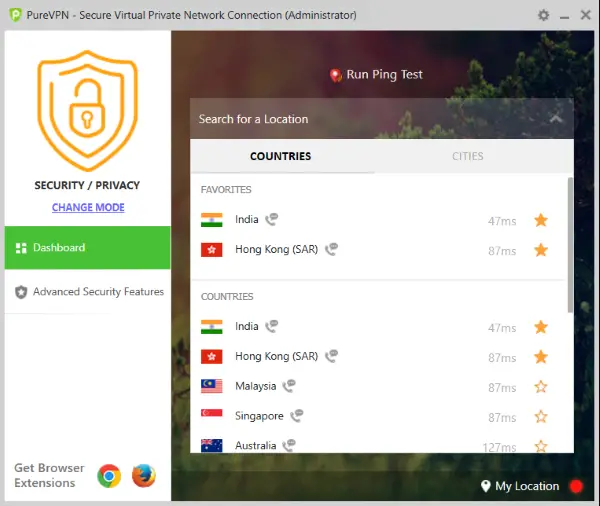Image resolution: width=600 pixels, height=506 pixels.
Task: Click the Australia flag icon
Action: coord(212,446)
